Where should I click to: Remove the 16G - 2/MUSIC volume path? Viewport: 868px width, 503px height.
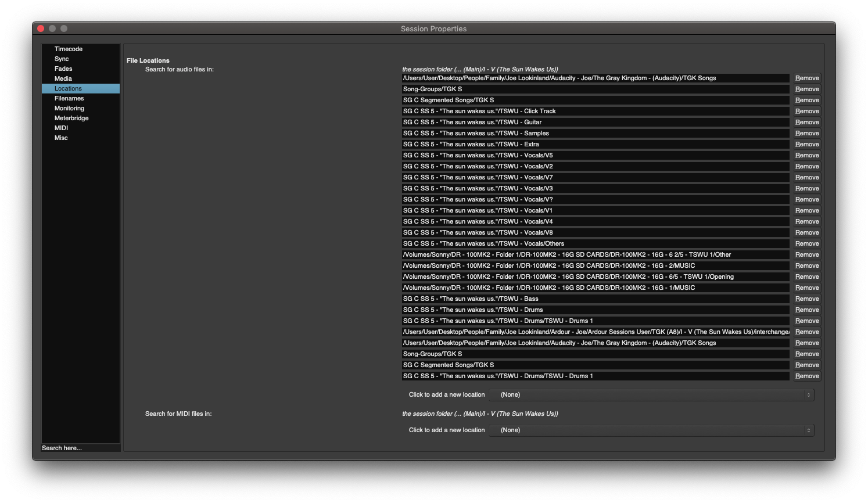[x=807, y=266]
